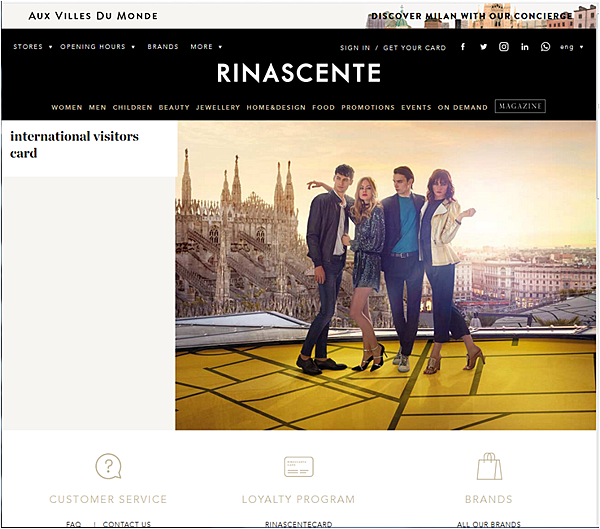Open the Instagram icon
Image resolution: width=600 pixels, height=529 pixels.
[x=504, y=47]
